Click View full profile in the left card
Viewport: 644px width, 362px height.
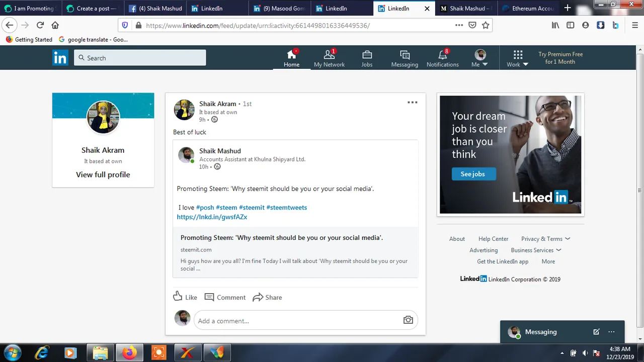103,174
